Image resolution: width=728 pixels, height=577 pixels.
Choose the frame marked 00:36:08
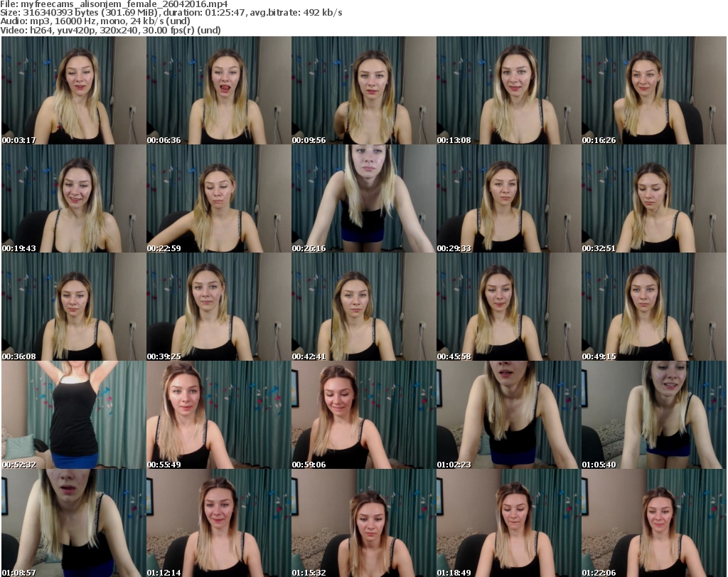[74, 307]
